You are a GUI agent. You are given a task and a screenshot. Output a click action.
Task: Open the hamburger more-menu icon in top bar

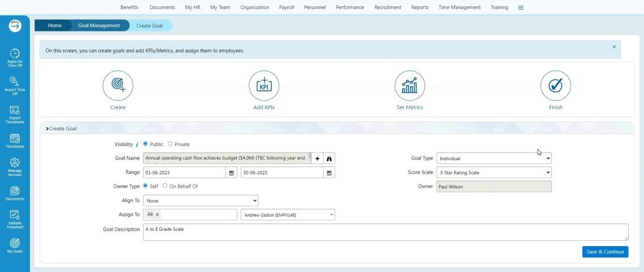click(x=521, y=7)
